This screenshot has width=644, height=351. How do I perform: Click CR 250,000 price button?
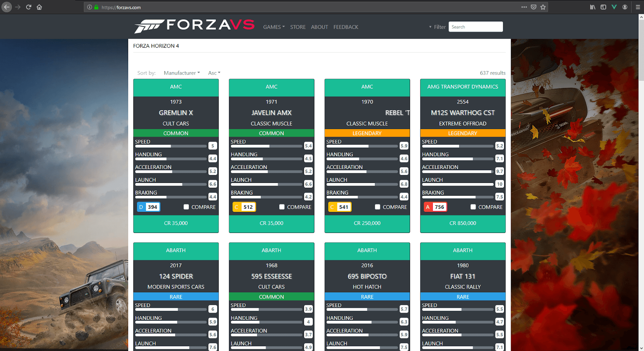click(x=367, y=224)
